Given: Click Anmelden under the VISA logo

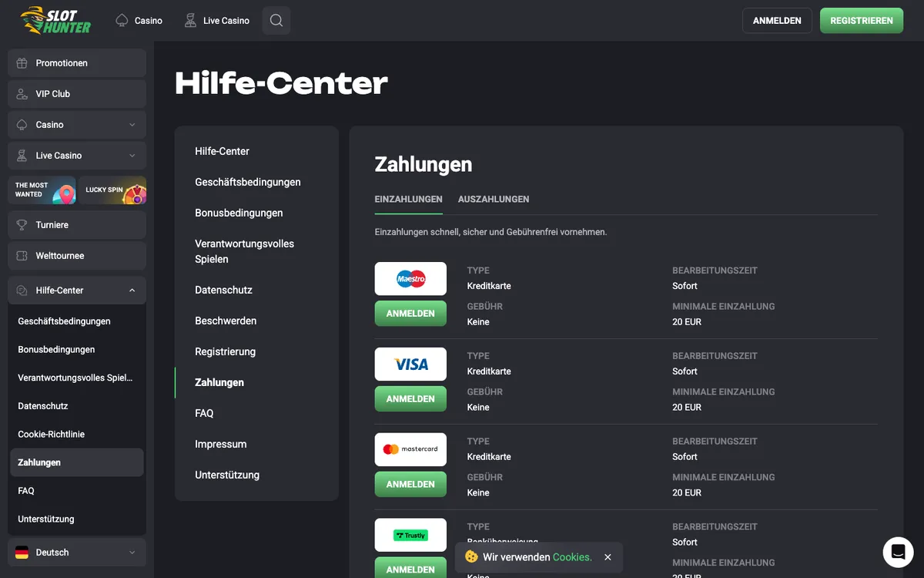Looking at the screenshot, I should (x=410, y=399).
